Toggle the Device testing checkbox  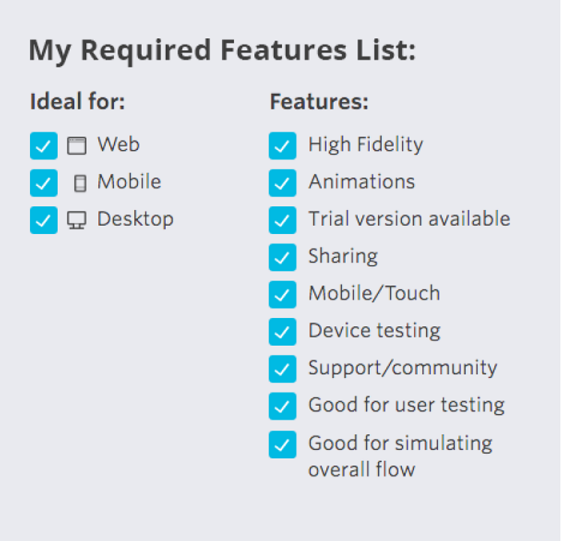[x=283, y=332]
